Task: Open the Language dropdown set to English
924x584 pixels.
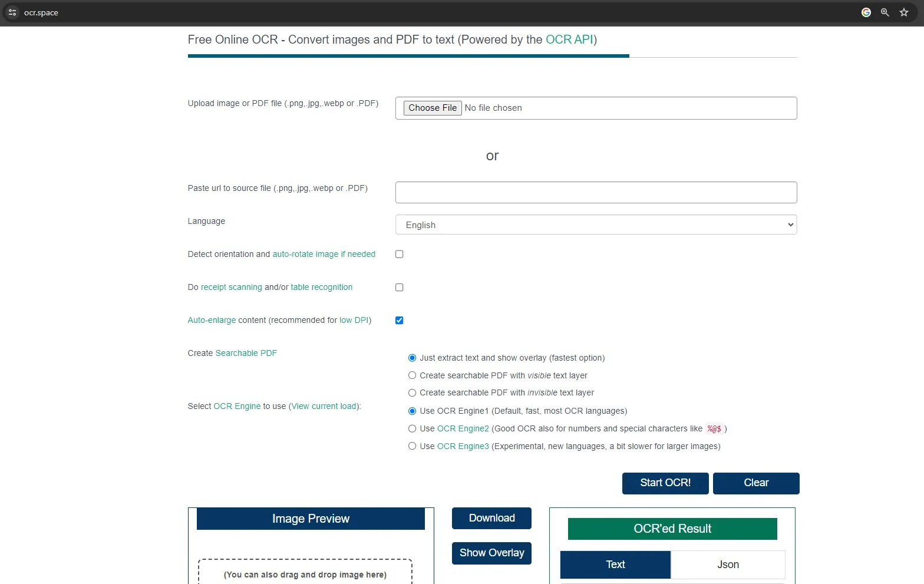Action: click(596, 225)
